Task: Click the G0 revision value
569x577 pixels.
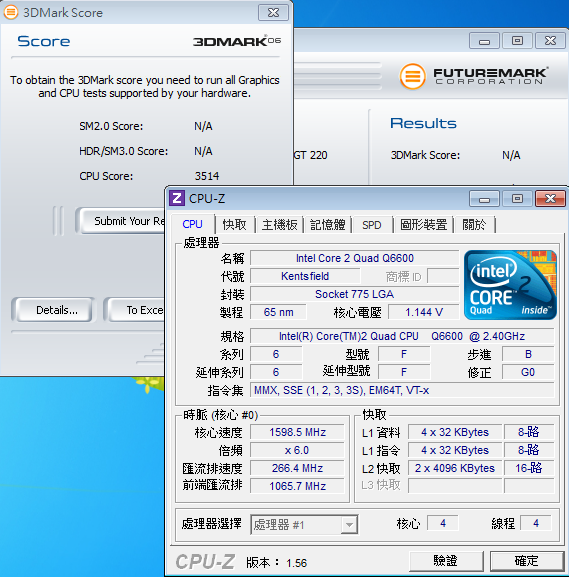Action: (528, 372)
